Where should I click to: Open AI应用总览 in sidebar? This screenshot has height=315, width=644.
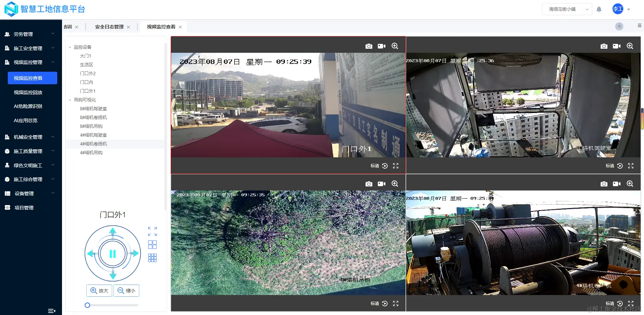click(x=26, y=120)
